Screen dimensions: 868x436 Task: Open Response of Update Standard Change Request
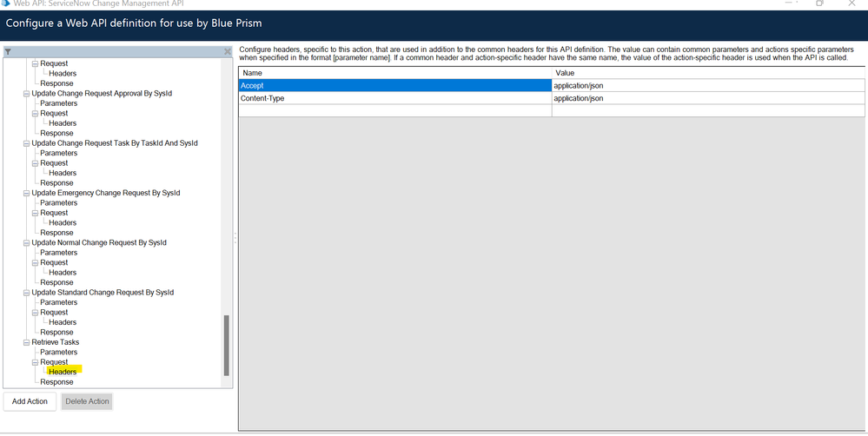(56, 333)
